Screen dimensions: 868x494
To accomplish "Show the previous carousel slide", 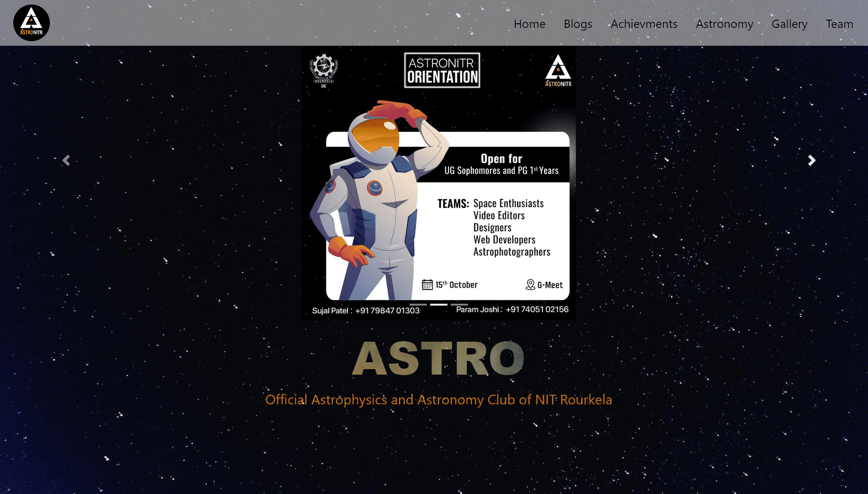I will coord(66,160).
